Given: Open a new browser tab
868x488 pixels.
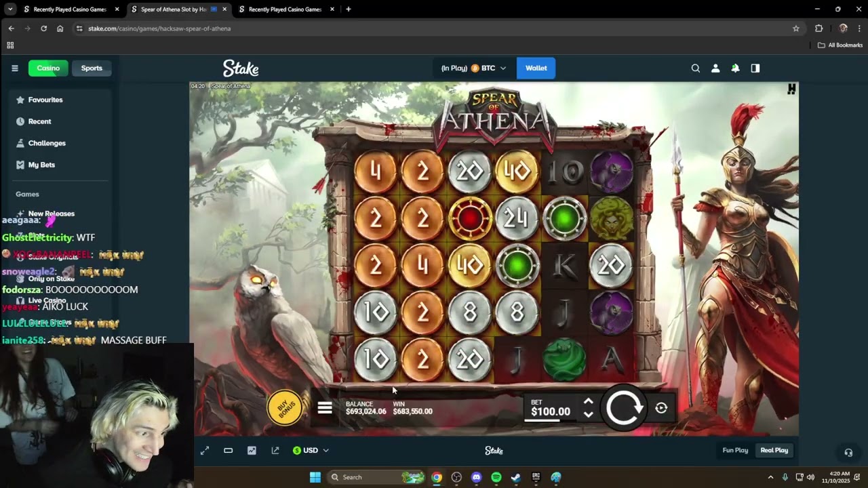Looking at the screenshot, I should 349,9.
